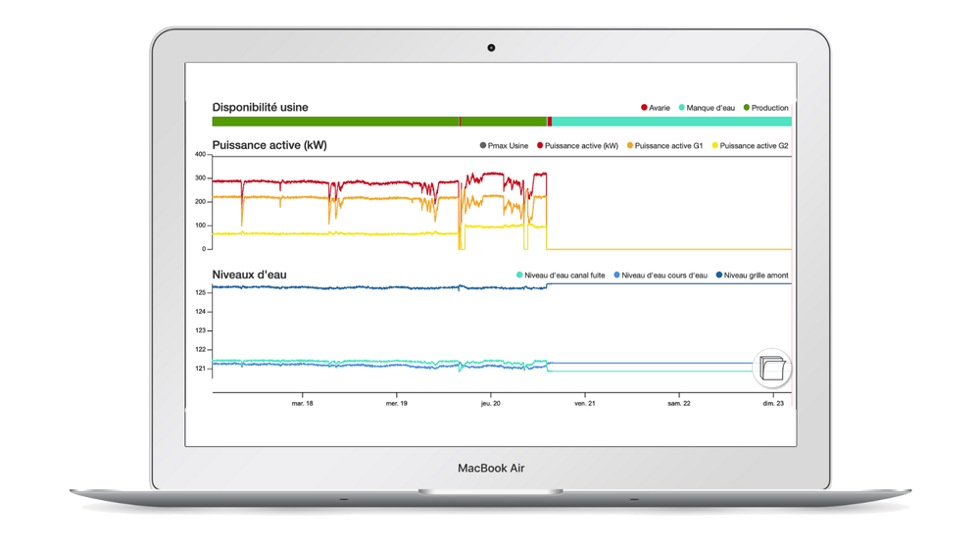Click the floating stacked-pages icon button

(772, 369)
